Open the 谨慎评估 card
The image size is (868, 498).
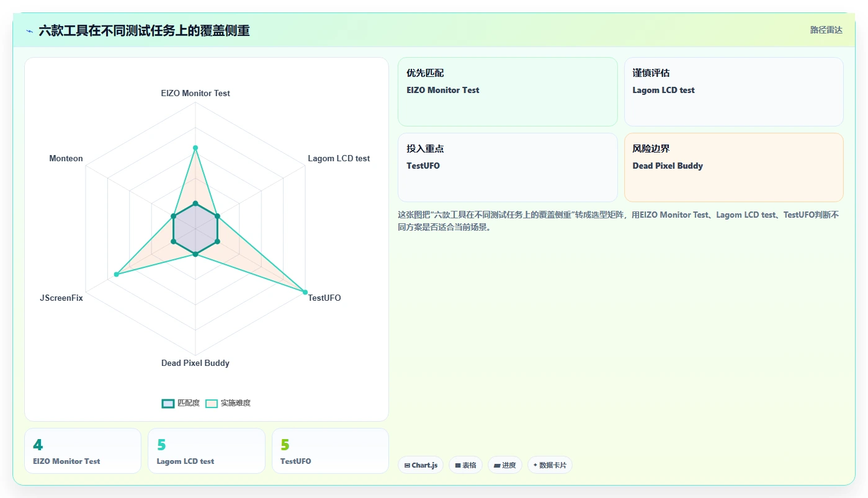click(x=733, y=92)
